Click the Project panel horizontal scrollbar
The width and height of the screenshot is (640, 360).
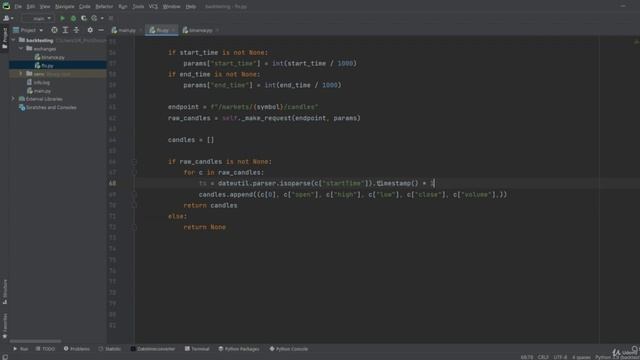click(36, 341)
